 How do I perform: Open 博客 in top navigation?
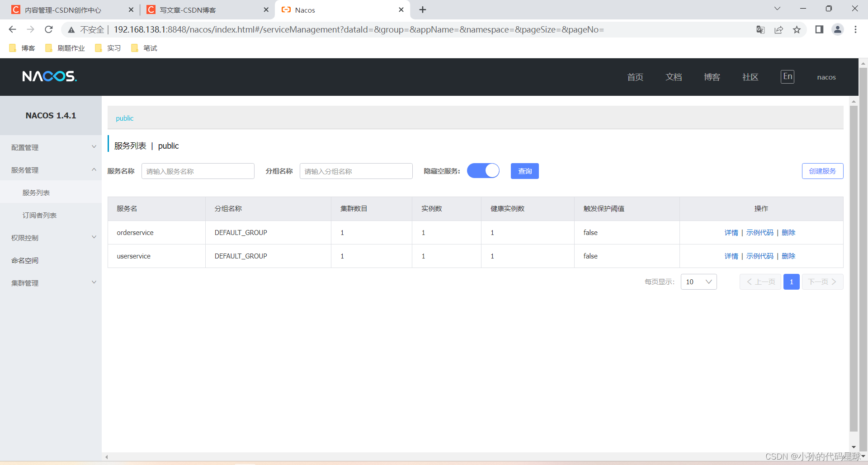712,77
